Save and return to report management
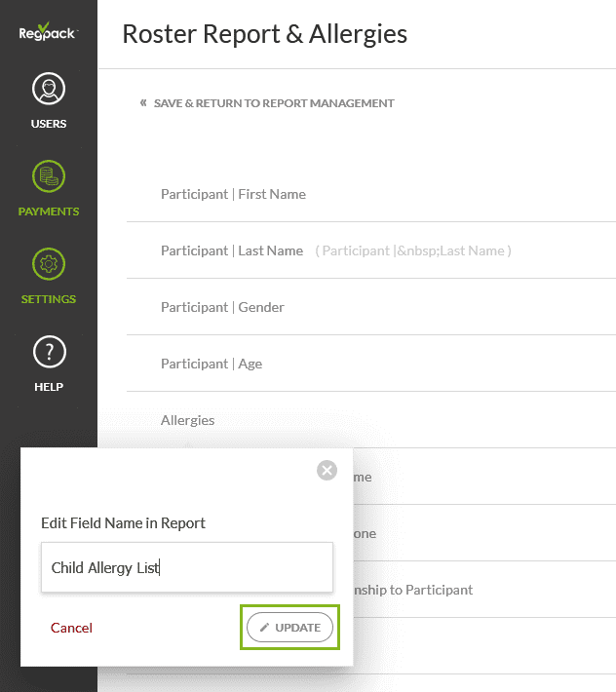616x692 pixels. point(274,103)
